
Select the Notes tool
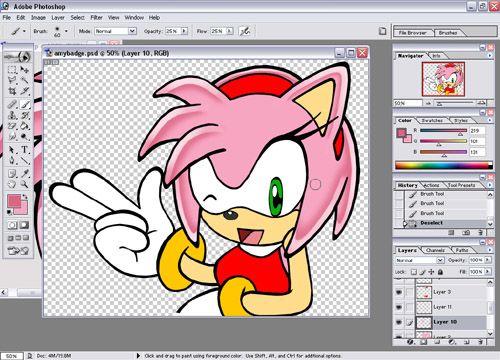coord(12,174)
